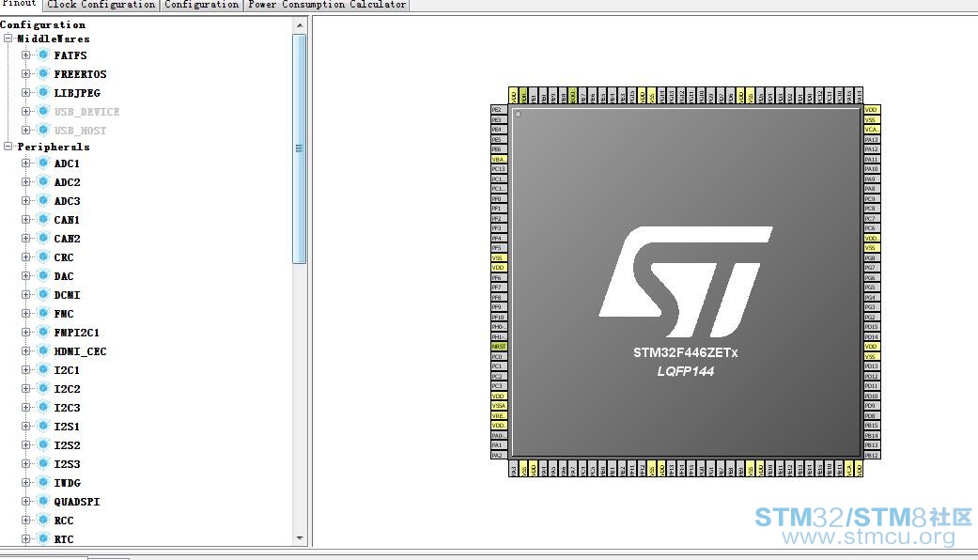Select the HDMI_CEC label in tree
Screen dimensions: 978x560
(80, 351)
